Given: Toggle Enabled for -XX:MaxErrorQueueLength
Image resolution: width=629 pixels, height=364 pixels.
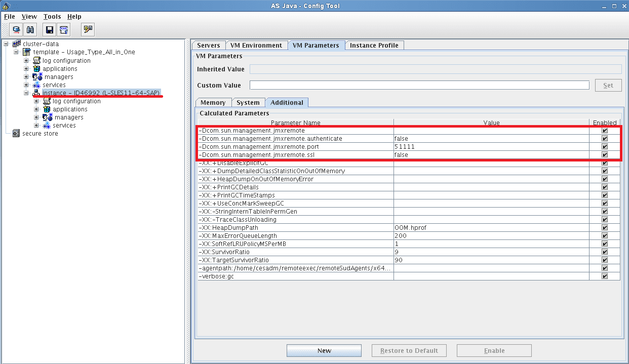Looking at the screenshot, I should coord(605,236).
